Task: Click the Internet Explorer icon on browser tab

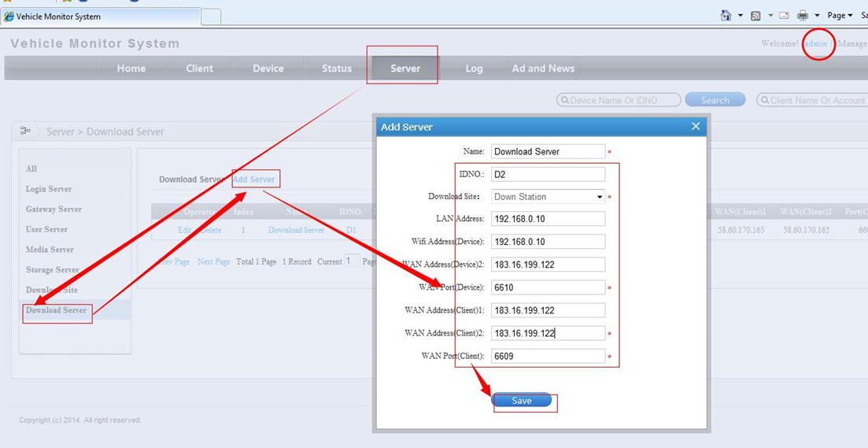Action: 9,17
